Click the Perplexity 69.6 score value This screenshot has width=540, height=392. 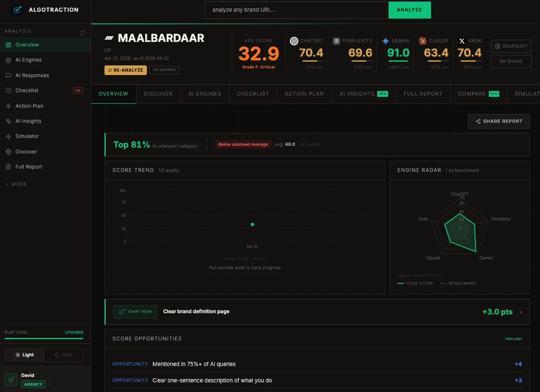pos(360,53)
